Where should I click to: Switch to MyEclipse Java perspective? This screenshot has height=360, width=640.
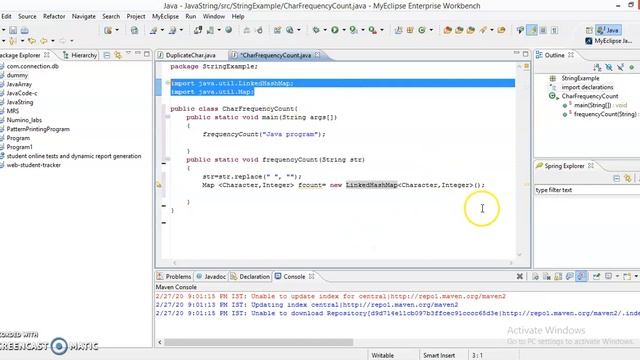pyautogui.click(x=609, y=41)
